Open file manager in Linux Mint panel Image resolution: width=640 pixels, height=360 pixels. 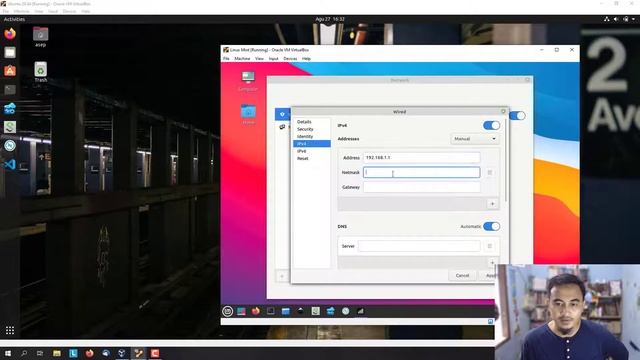(x=285, y=311)
